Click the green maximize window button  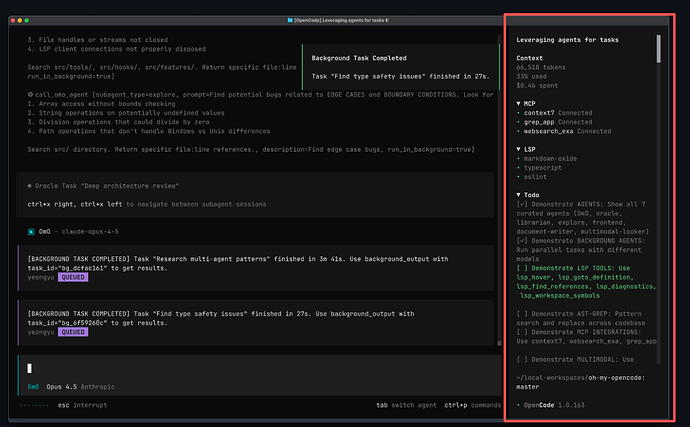pos(27,20)
